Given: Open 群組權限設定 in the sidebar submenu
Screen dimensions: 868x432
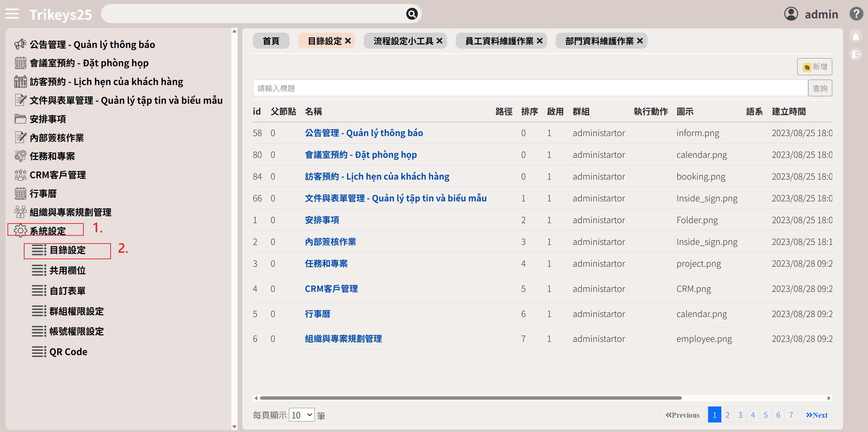Looking at the screenshot, I should coord(76,311).
